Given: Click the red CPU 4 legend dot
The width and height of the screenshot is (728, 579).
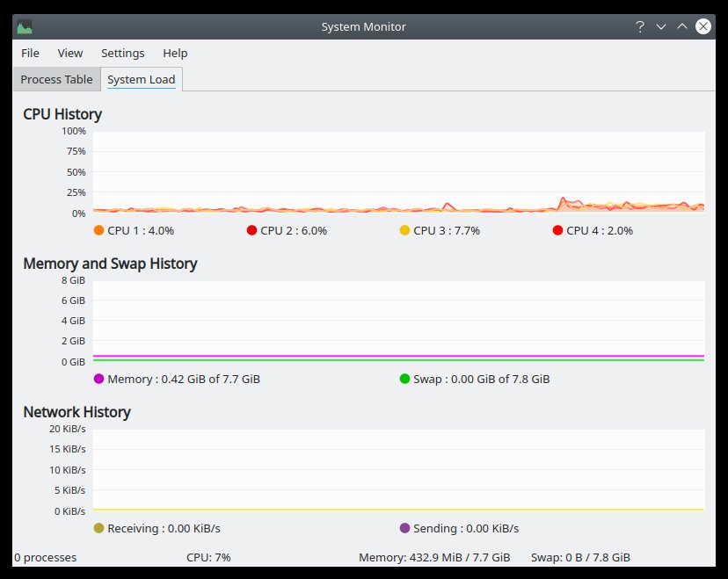Looking at the screenshot, I should (557, 230).
